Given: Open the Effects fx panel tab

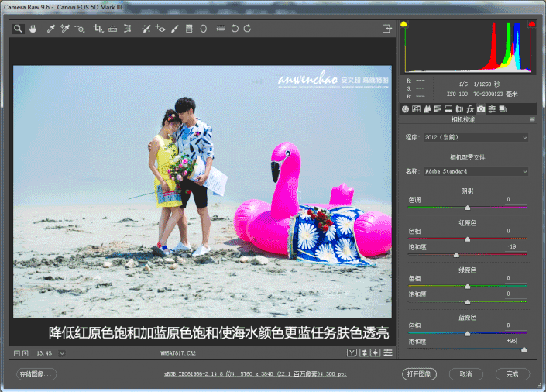Looking at the screenshot, I should point(470,109).
